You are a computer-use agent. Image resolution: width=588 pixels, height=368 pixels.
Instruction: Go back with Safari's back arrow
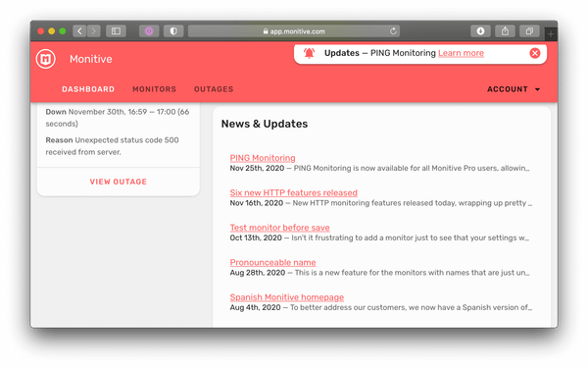pyautogui.click(x=79, y=31)
